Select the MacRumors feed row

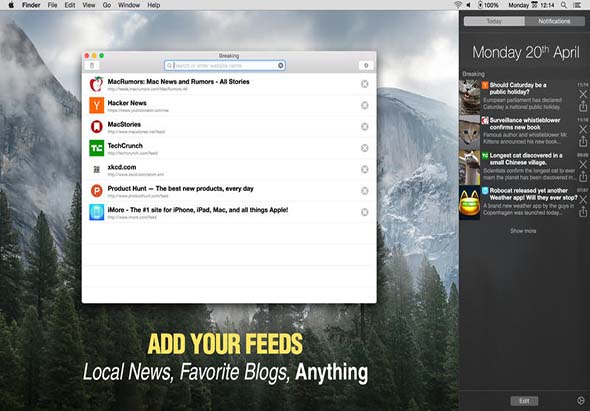point(229,84)
